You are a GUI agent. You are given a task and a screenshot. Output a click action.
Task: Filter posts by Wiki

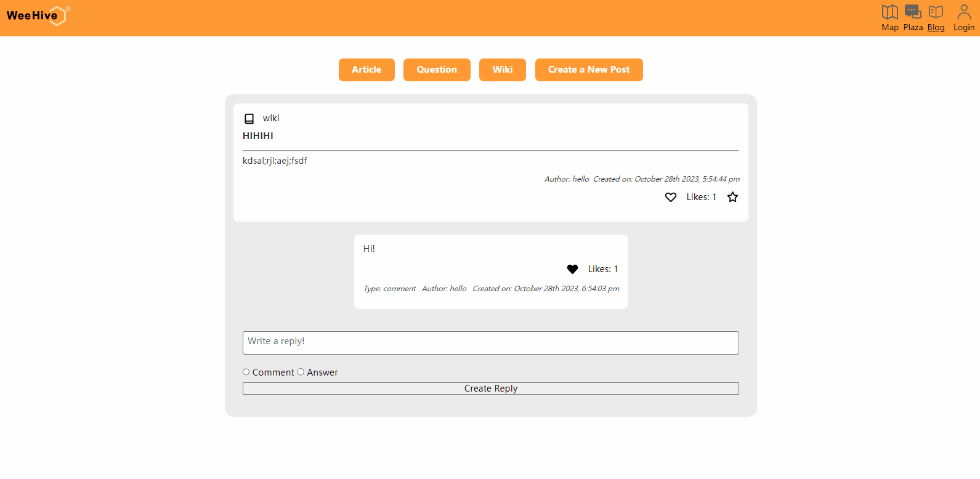click(x=502, y=70)
